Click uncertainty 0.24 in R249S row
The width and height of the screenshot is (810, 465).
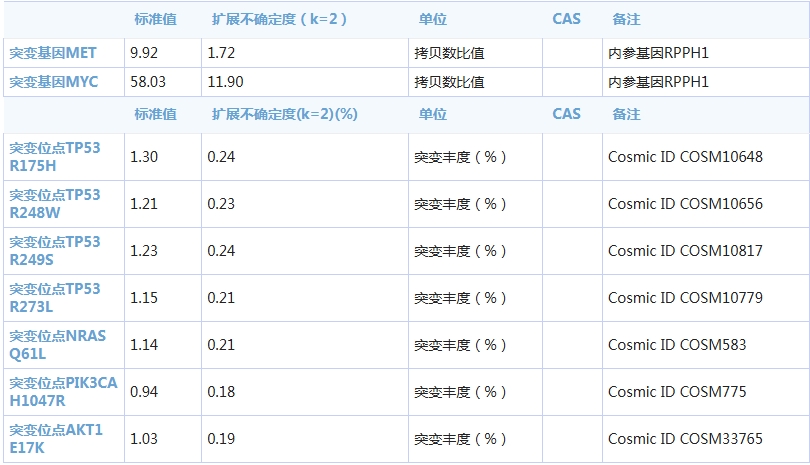tap(221, 251)
